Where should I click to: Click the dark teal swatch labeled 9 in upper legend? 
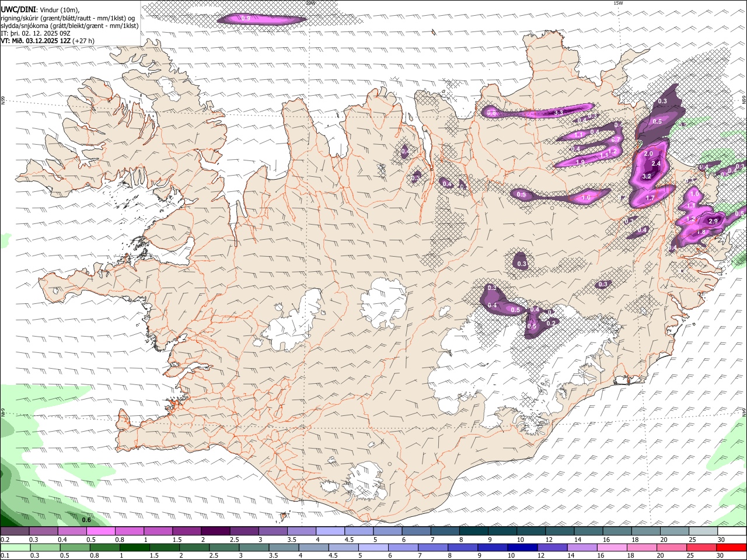click(x=502, y=531)
